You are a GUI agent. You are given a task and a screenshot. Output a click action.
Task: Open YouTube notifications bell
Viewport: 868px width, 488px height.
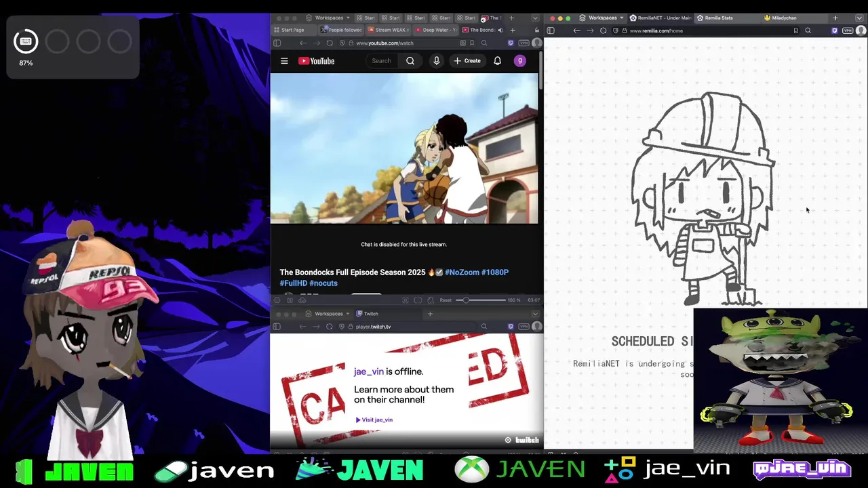click(x=497, y=61)
